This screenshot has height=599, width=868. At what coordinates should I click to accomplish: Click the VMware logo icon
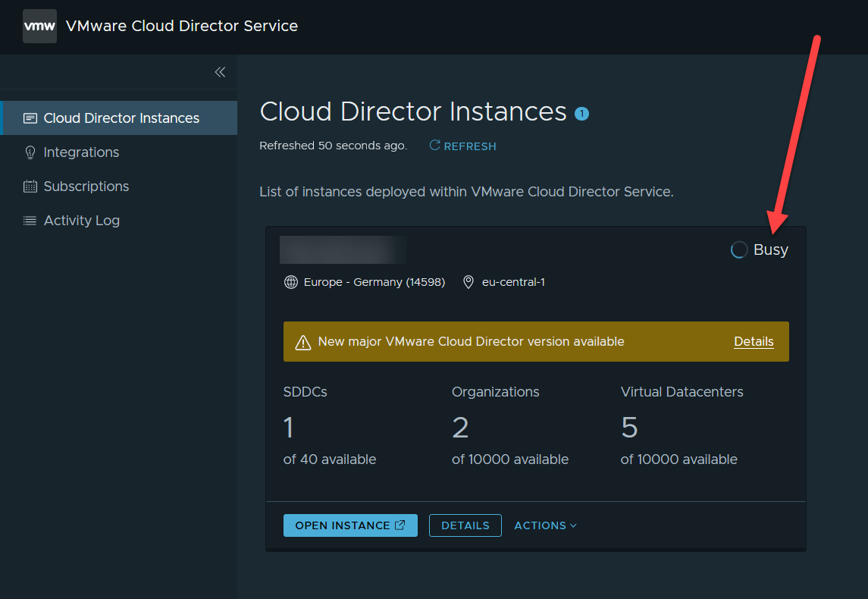[x=39, y=27]
